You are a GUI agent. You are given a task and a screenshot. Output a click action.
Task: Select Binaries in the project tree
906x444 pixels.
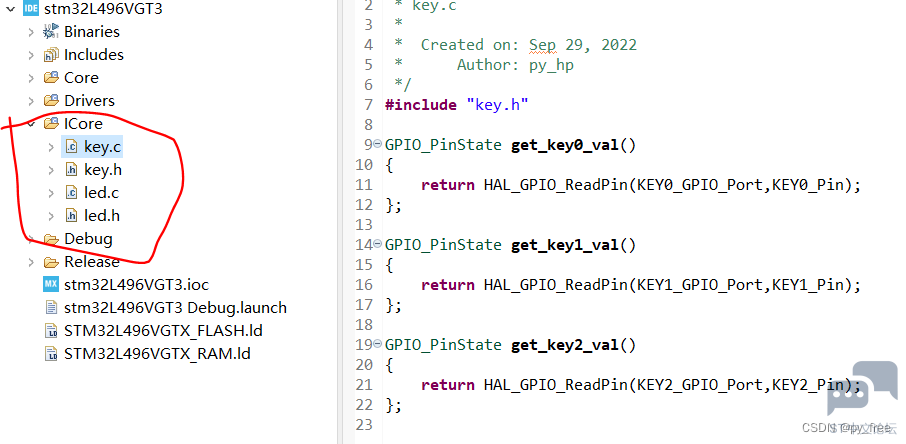[92, 32]
